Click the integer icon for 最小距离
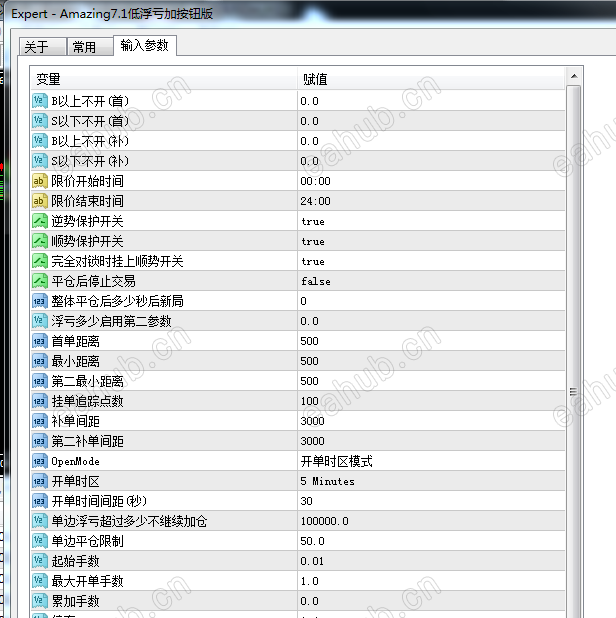 pos(39,361)
